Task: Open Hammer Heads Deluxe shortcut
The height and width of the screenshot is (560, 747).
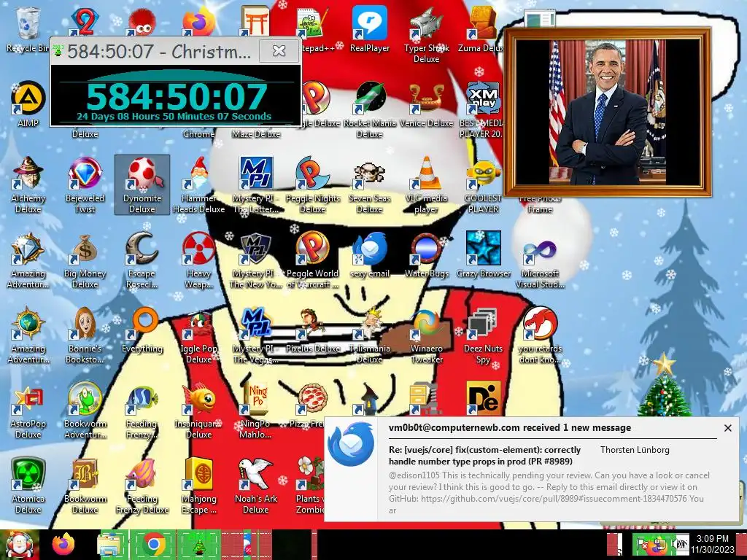Action: click(198, 186)
